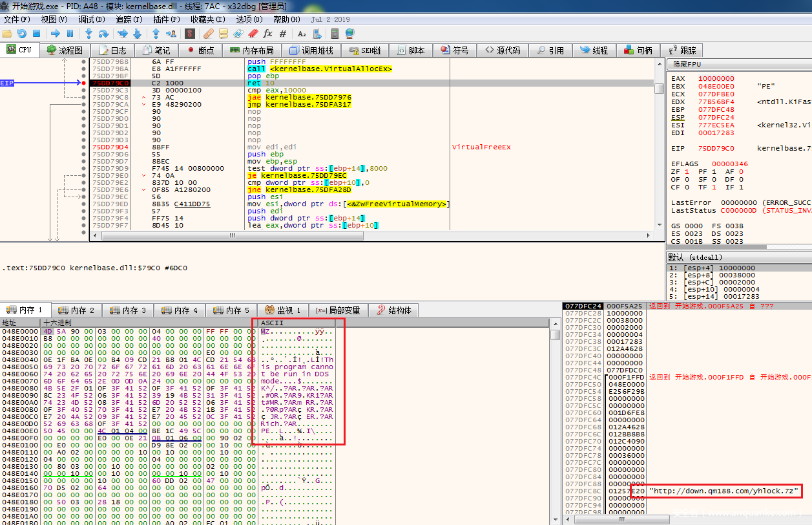Toggle breakpoint bullet beside address 75DD79BA

(x=84, y=69)
